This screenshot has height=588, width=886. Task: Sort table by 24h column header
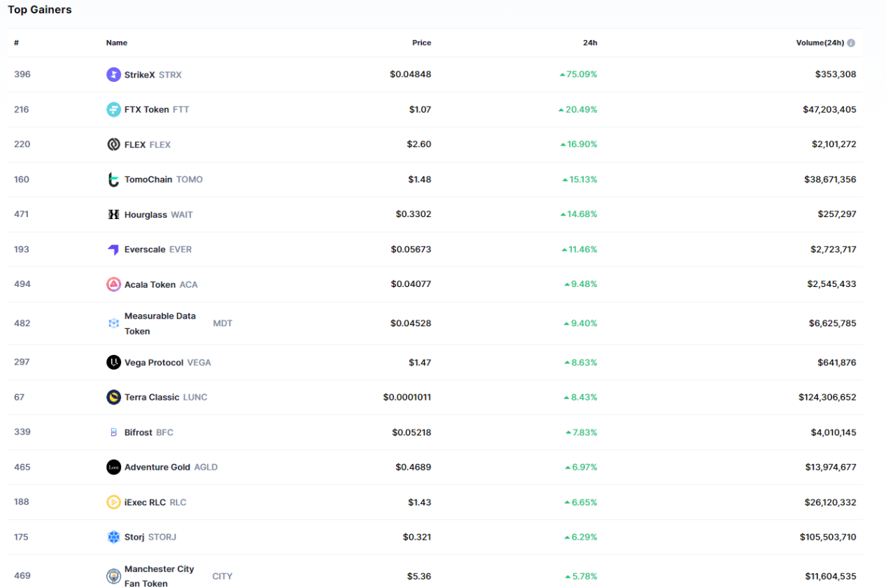590,43
